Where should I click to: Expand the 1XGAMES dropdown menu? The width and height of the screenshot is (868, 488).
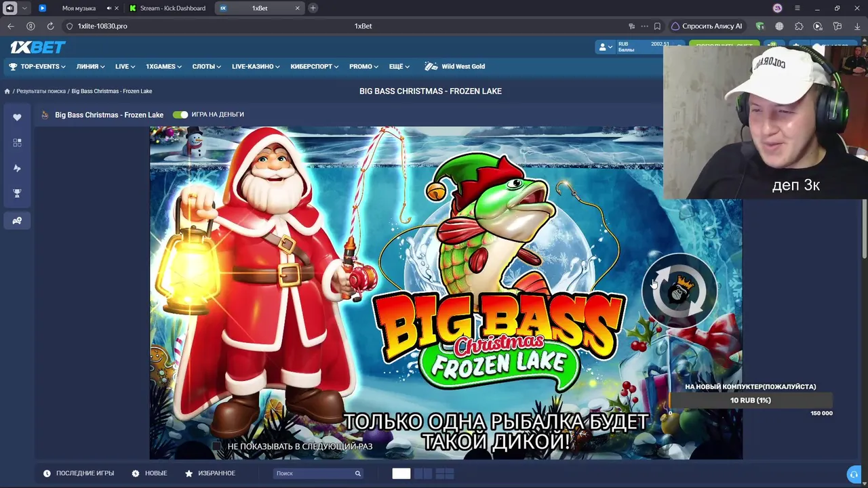(163, 66)
